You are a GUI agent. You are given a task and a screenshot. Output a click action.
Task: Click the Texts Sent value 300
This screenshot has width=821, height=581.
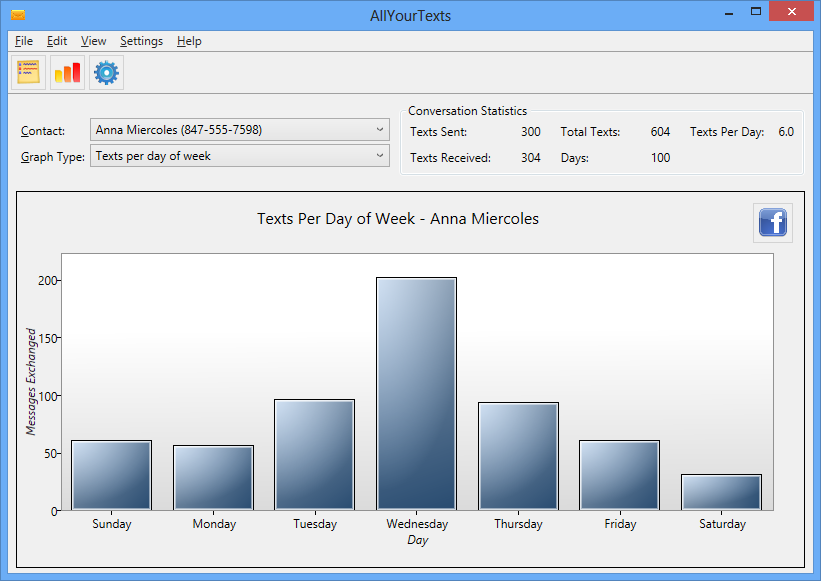[530, 132]
